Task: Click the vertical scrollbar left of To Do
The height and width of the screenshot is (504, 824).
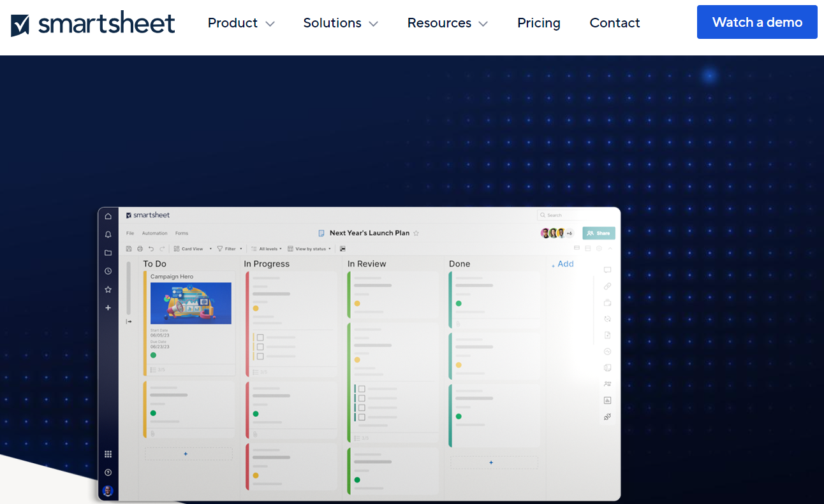Action: point(128,288)
